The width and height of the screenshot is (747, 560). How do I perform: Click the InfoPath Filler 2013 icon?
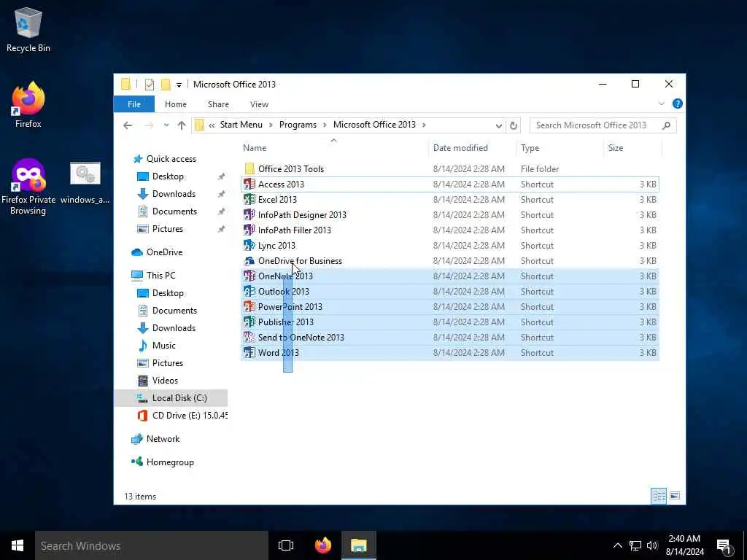coord(249,230)
